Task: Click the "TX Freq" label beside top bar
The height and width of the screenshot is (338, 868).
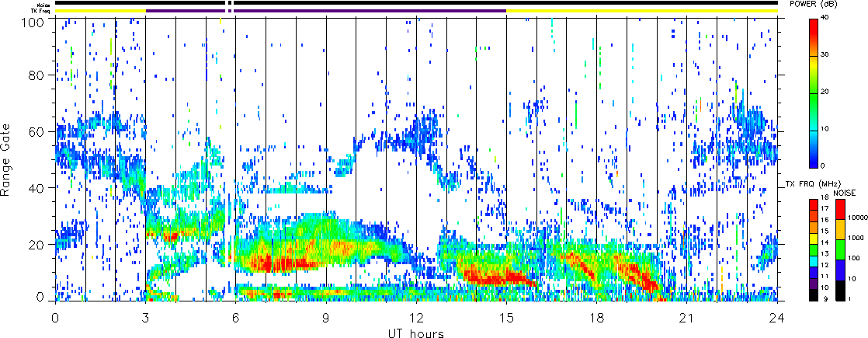Action: (42, 11)
